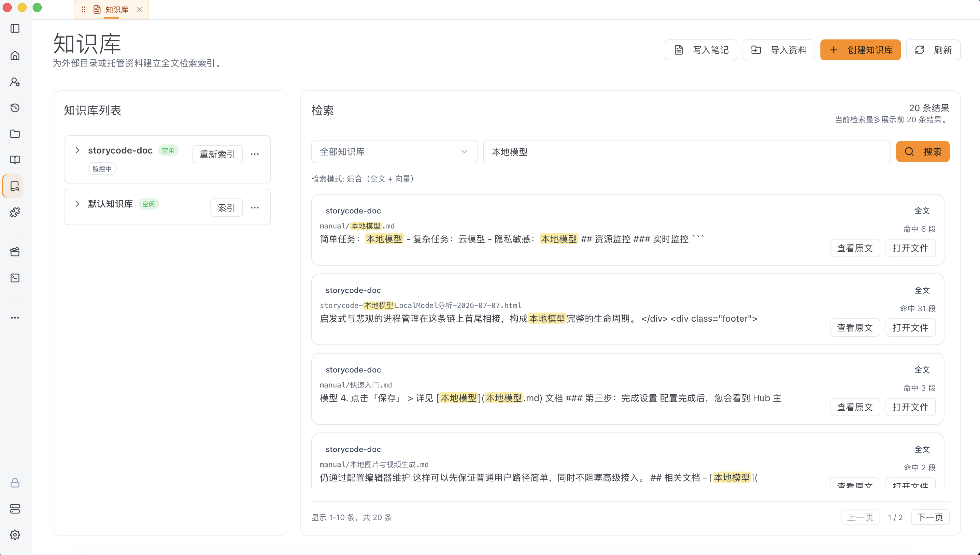Click the 导入资料 button
Image resolution: width=980 pixels, height=555 pixels.
[x=778, y=50]
